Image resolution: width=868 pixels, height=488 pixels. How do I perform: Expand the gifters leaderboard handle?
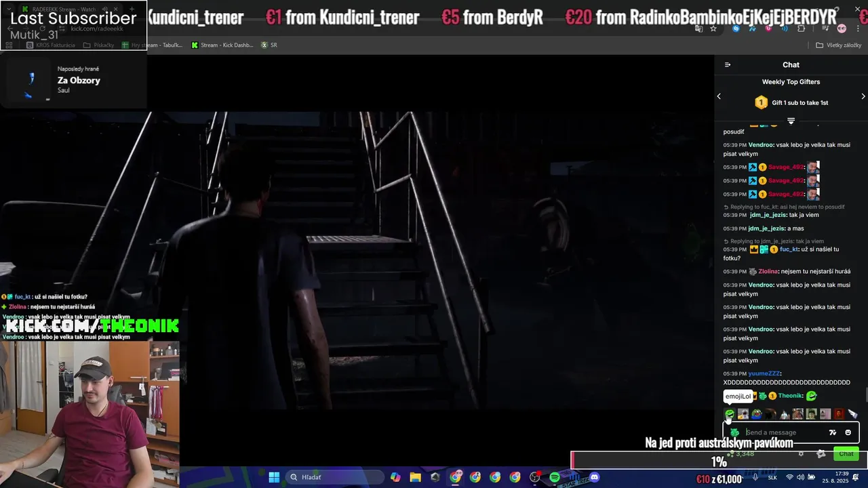[791, 121]
